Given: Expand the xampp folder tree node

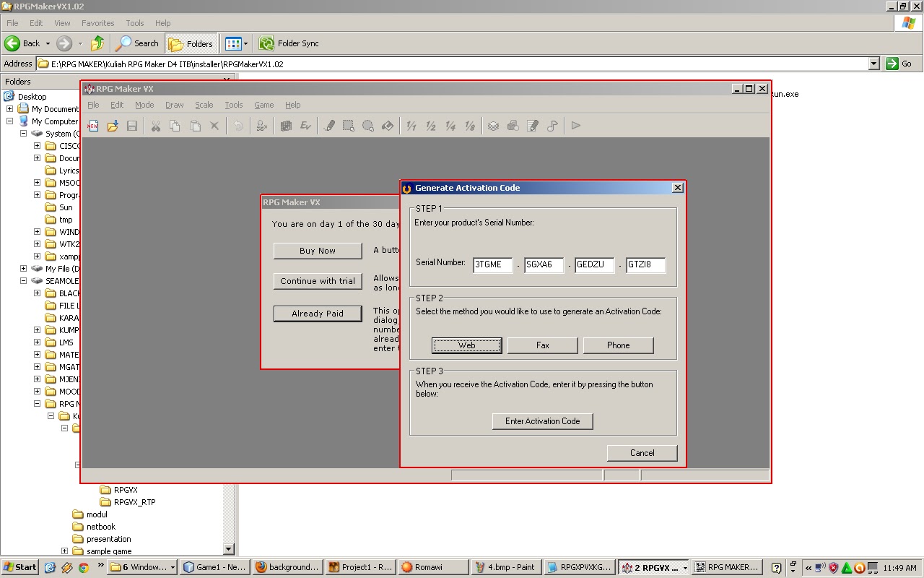Looking at the screenshot, I should point(38,256).
